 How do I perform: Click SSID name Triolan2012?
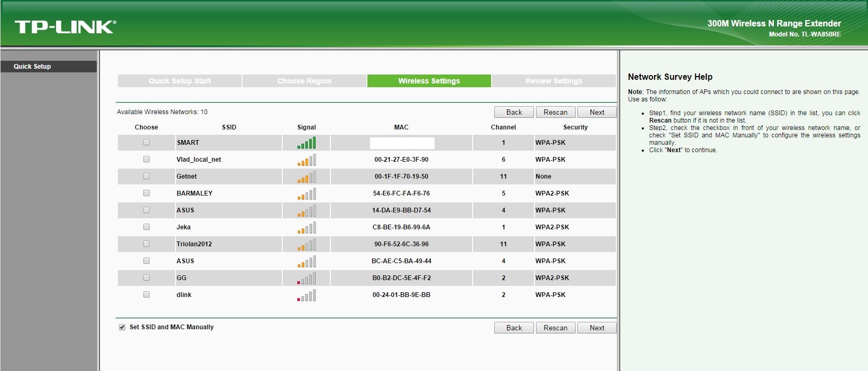point(194,244)
